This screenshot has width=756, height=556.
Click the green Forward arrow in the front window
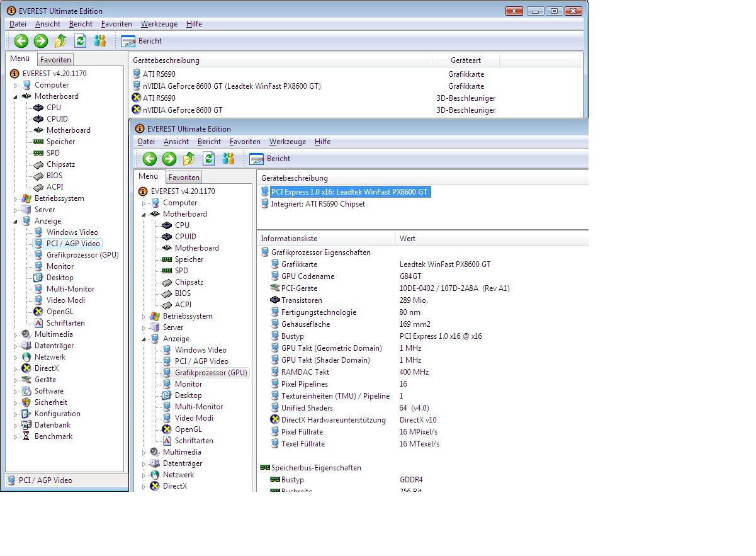click(x=169, y=159)
